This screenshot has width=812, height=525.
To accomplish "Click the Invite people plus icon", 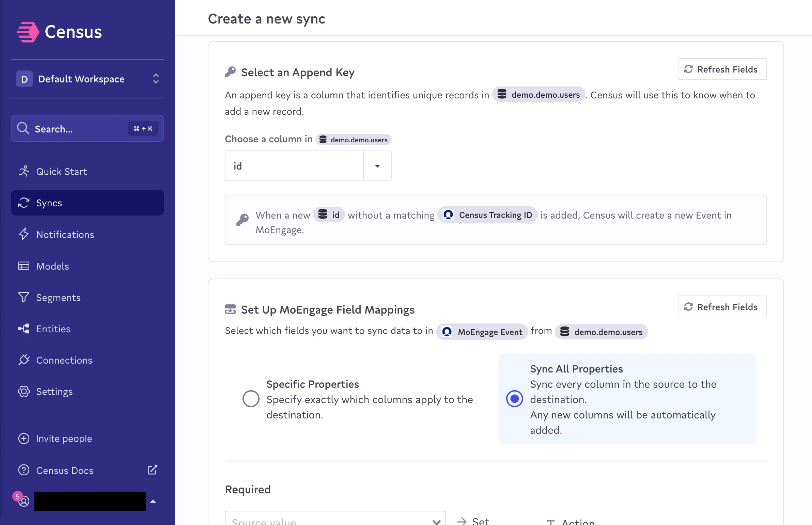I will (x=24, y=439).
